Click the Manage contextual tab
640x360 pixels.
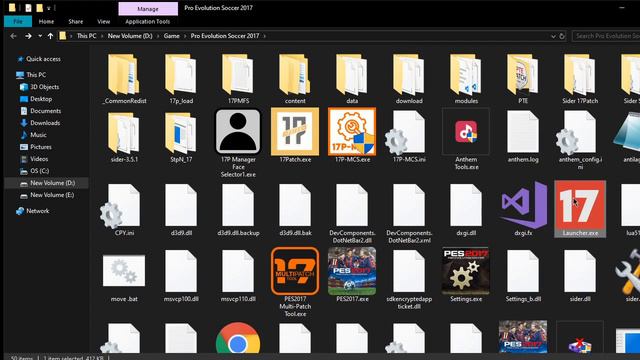pyautogui.click(x=148, y=9)
